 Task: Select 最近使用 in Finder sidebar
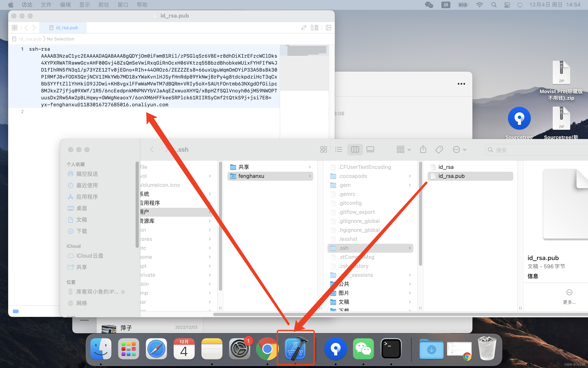point(83,185)
